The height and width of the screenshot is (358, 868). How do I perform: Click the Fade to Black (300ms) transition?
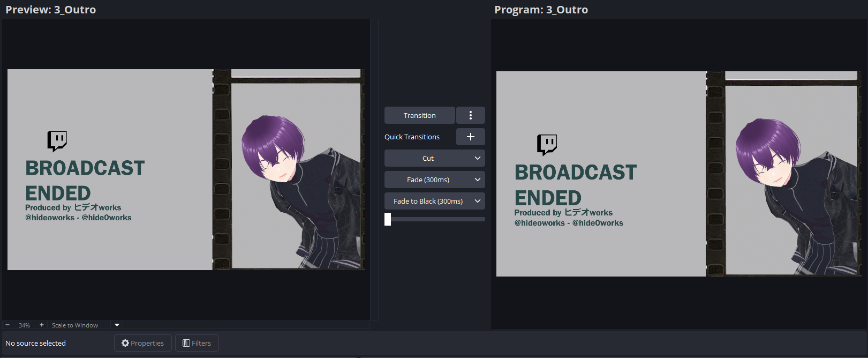(x=428, y=201)
